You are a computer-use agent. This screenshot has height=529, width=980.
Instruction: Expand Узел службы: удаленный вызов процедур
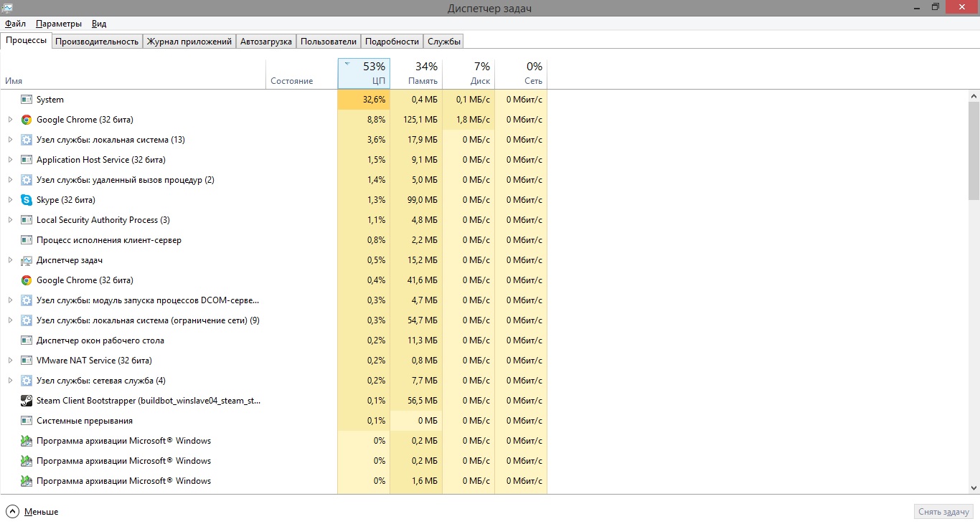point(10,180)
